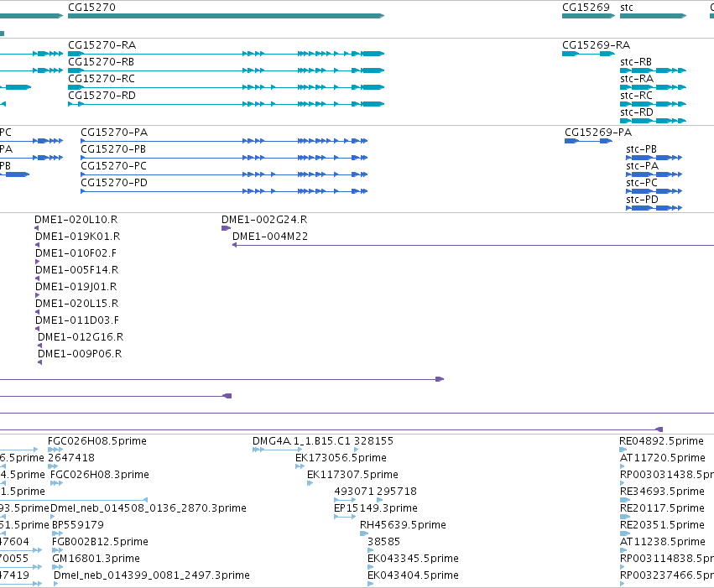Select the CG15269-RA transcript label
Screen dimensions: 714x588
(x=596, y=45)
